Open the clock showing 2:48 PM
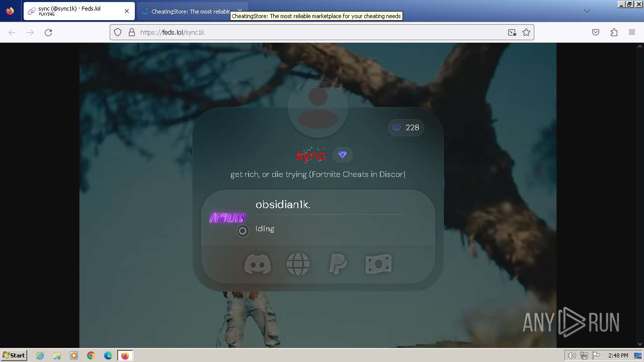Viewport: 644px width, 362px height. pos(618,355)
